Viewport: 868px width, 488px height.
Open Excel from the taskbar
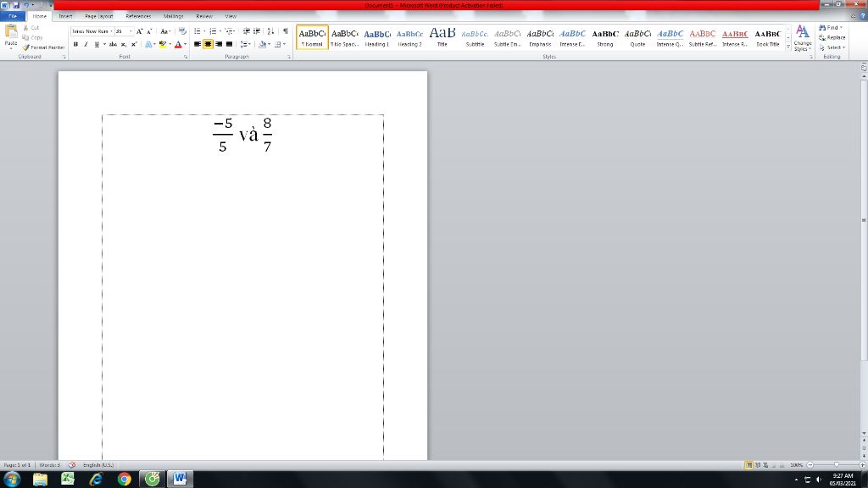point(68,480)
